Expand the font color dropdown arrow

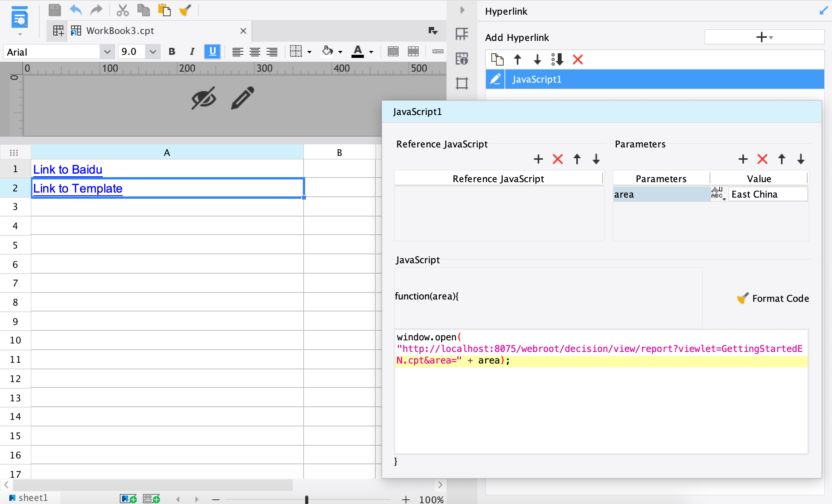[x=371, y=52]
